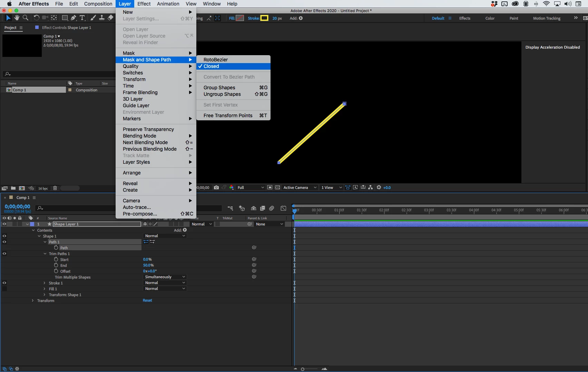Select the Zoom magnifier tool
Viewport: 588px width, 372px height.
(26, 18)
